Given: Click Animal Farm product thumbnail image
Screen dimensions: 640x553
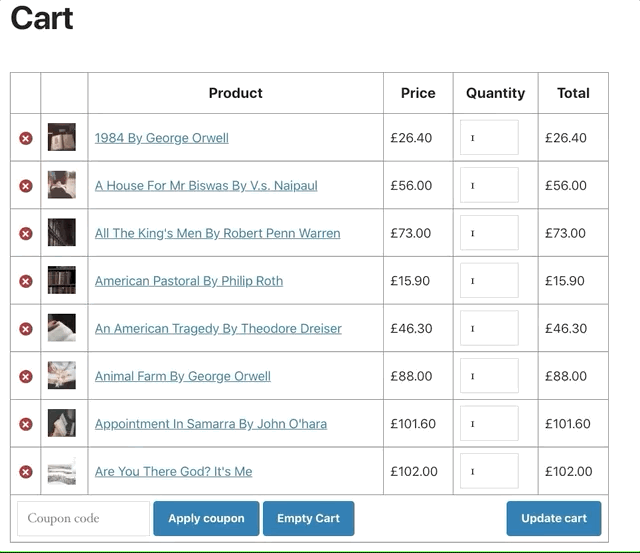Looking at the screenshot, I should click(62, 375).
